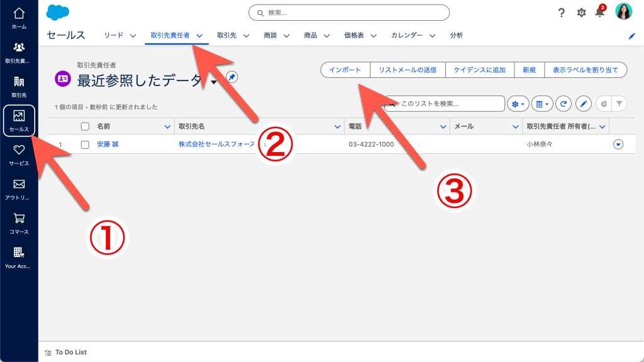Open コマース cart icon in sidebar
This screenshot has width=644, height=362.
tap(19, 223)
